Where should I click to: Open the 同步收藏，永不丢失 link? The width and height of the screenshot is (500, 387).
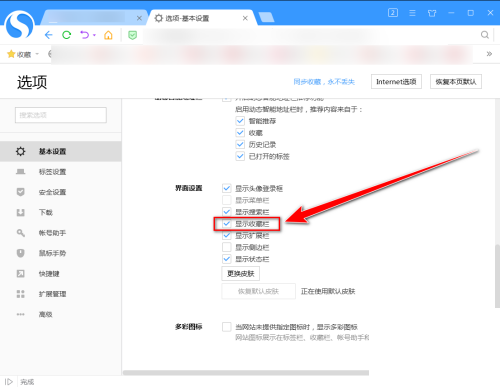pos(324,82)
